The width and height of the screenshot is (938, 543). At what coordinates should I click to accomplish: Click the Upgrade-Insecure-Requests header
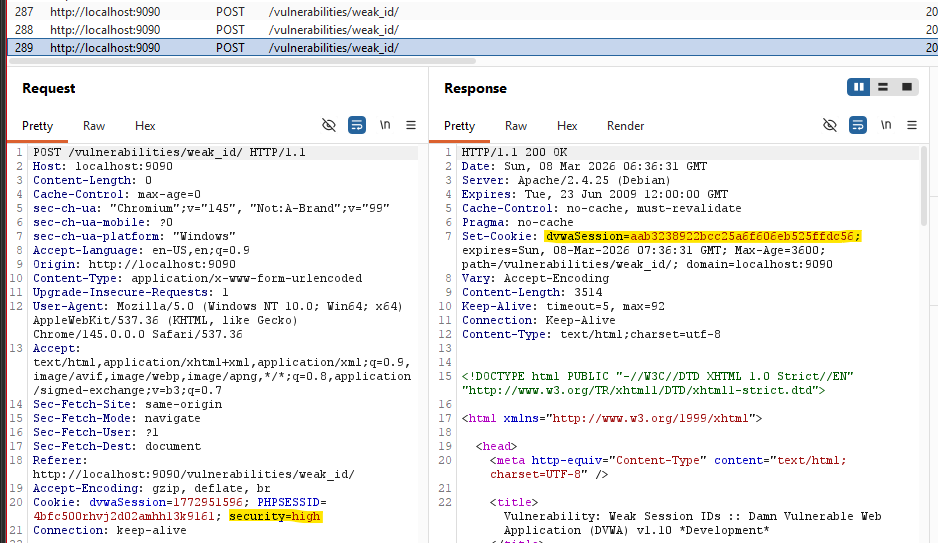click(x=131, y=292)
